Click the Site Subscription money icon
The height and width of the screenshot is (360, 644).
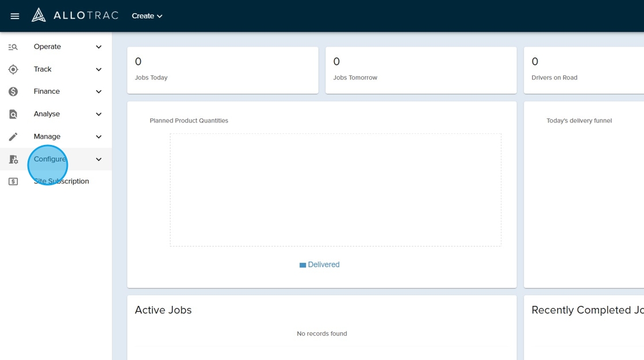(13, 182)
